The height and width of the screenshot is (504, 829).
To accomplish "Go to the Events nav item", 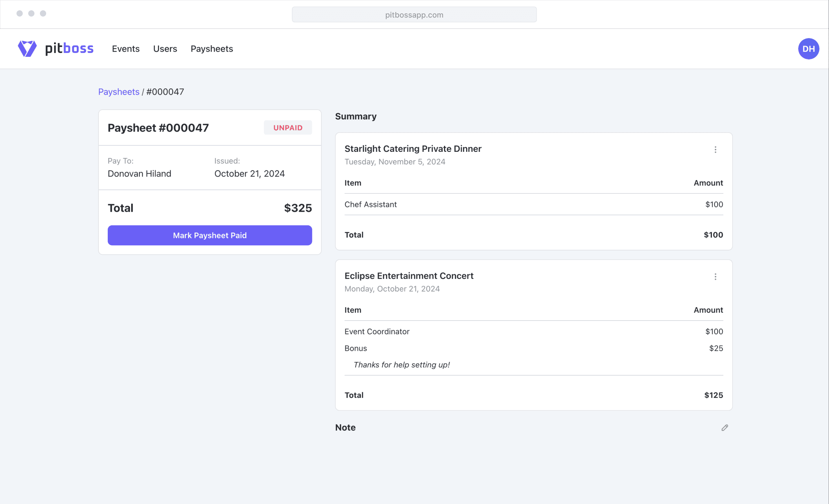I will [x=126, y=49].
